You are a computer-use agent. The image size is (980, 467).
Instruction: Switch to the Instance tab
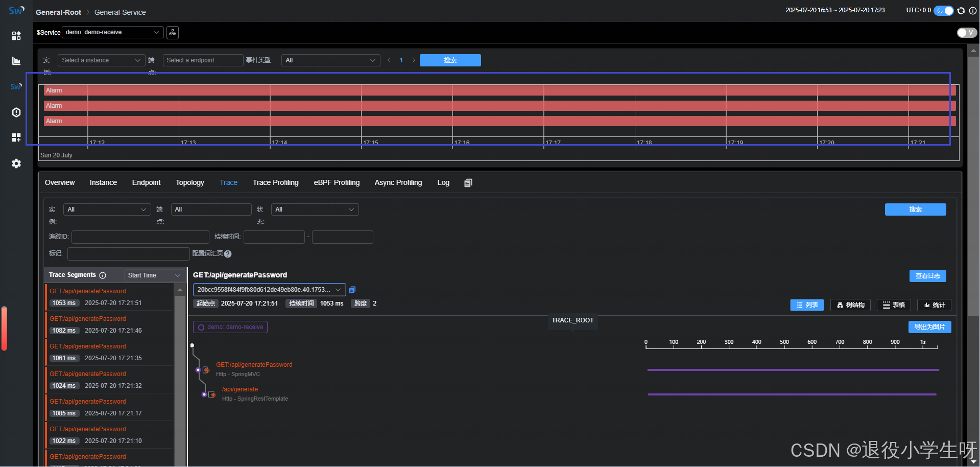103,182
